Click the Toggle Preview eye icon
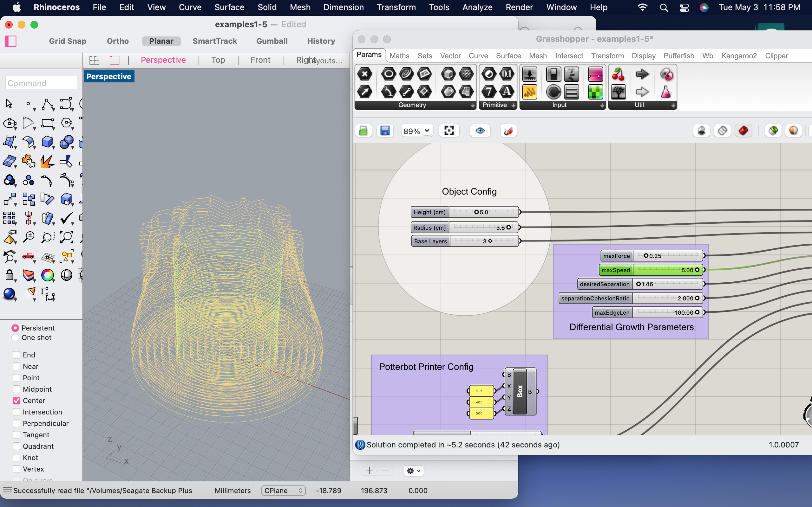812x507 pixels. click(480, 130)
